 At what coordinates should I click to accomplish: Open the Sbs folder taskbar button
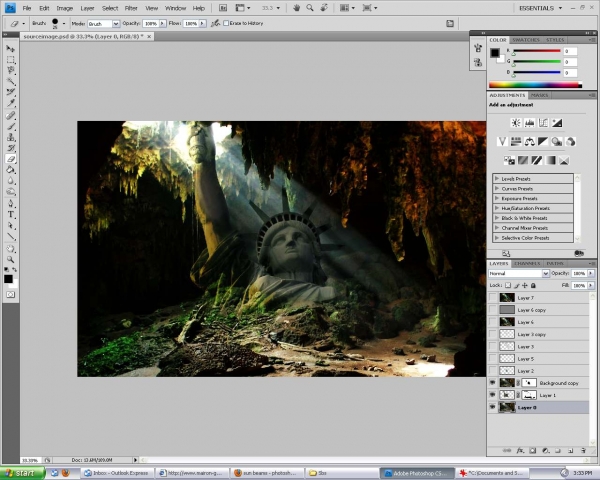click(x=342, y=473)
